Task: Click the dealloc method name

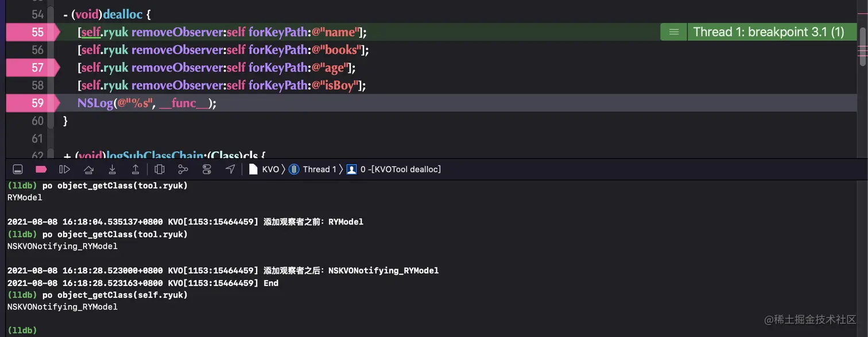Action: point(123,14)
